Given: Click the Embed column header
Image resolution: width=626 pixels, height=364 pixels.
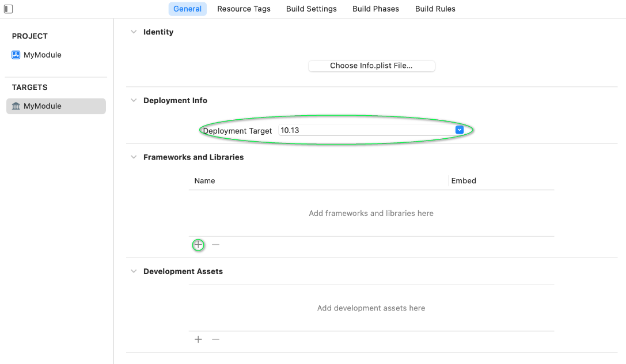Looking at the screenshot, I should [464, 181].
